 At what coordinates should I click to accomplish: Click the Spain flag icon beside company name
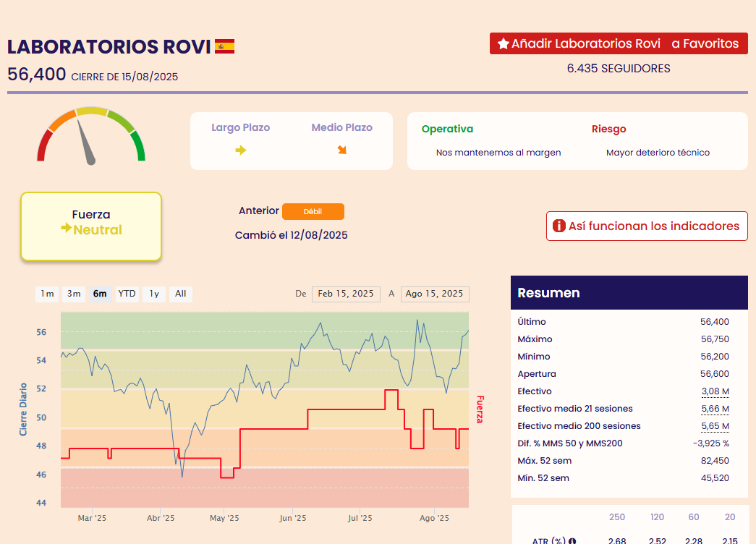[x=225, y=46]
